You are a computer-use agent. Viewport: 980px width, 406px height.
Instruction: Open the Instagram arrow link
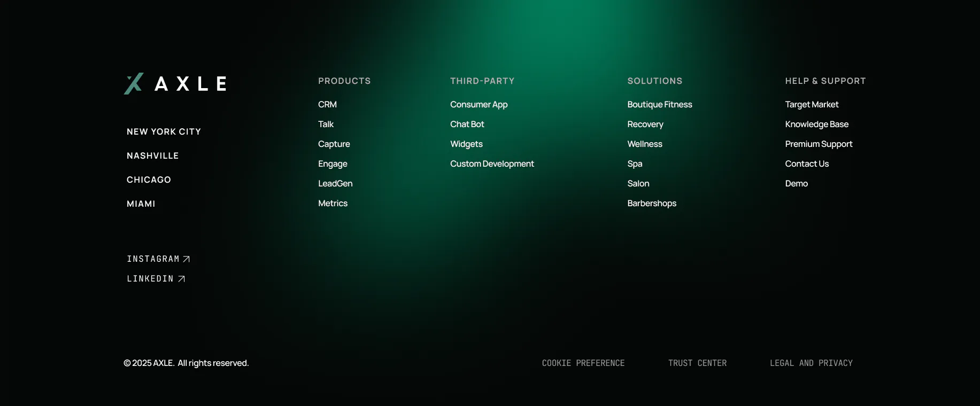pos(158,259)
